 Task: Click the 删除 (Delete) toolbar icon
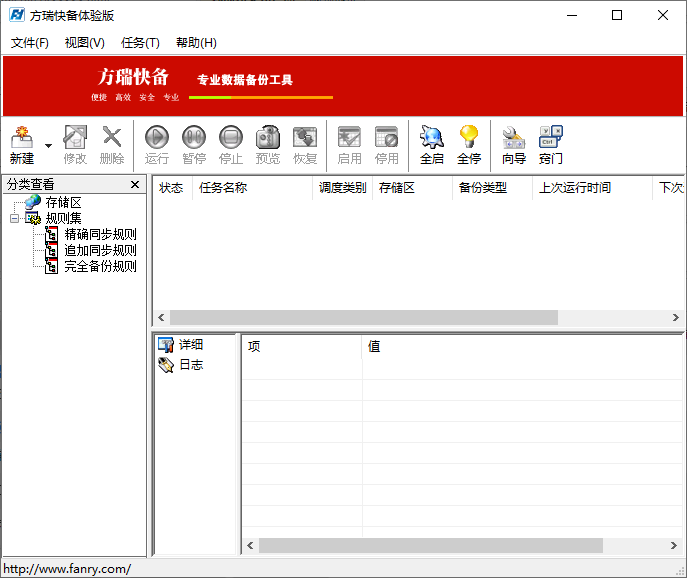pyautogui.click(x=112, y=145)
